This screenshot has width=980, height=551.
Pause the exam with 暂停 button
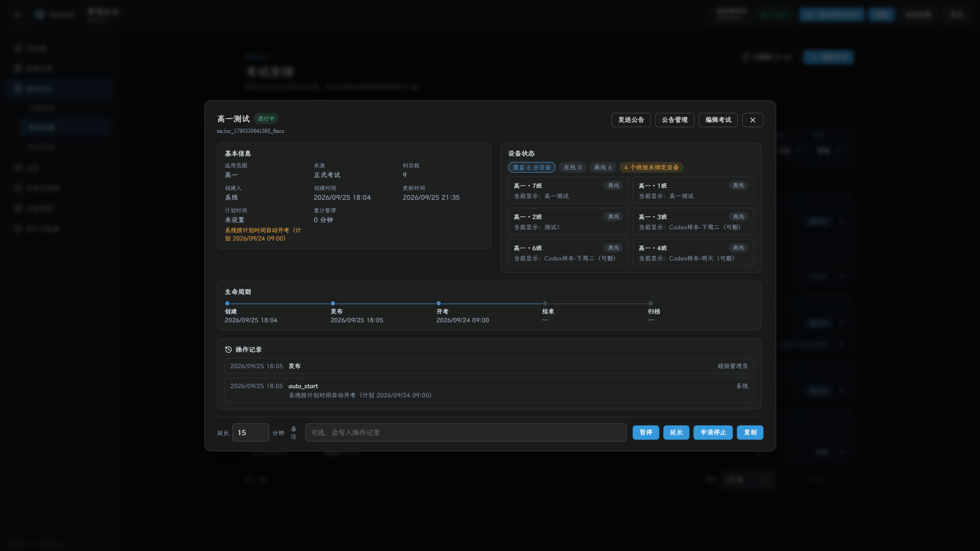coord(646,433)
